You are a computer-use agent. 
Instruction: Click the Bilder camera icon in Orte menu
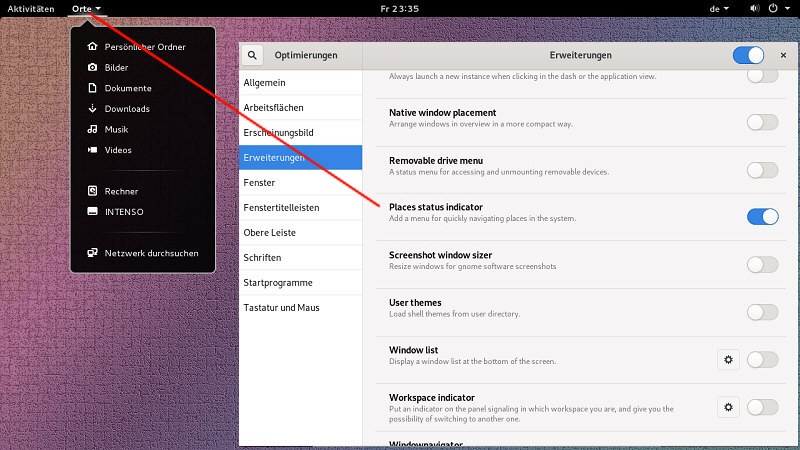(92, 67)
